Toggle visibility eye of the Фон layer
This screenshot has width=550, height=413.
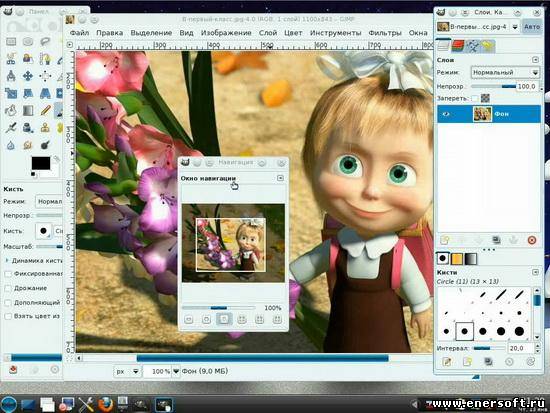(x=446, y=114)
